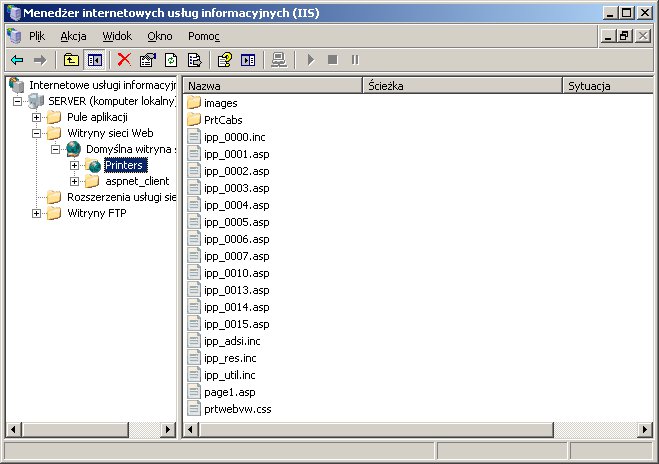Expand the Printers node

pos(74,165)
